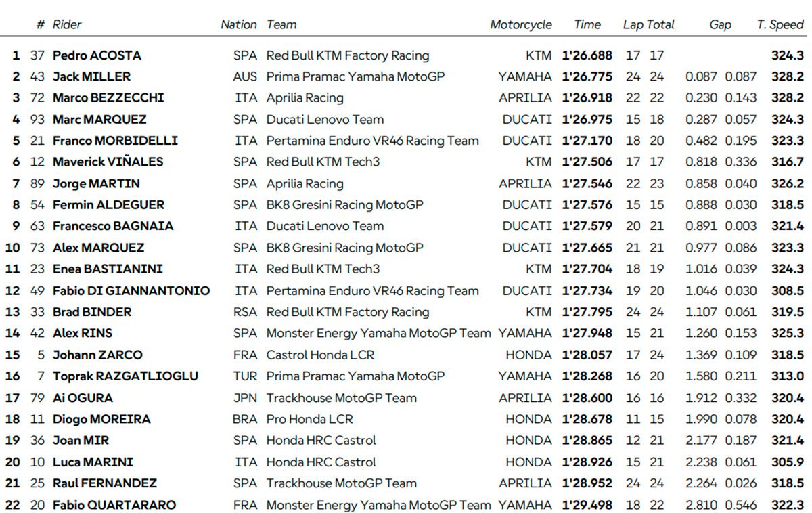Click the Rider column header
This screenshot has height=513, width=812.
tap(67, 24)
